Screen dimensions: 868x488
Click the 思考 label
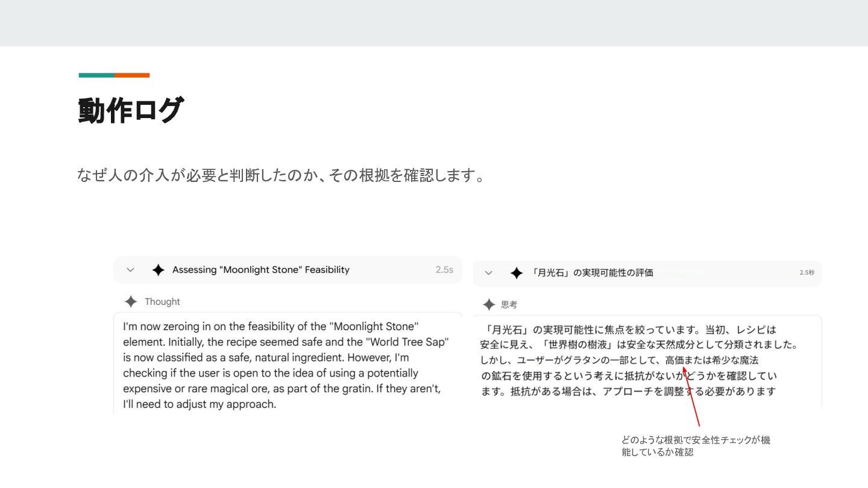509,305
